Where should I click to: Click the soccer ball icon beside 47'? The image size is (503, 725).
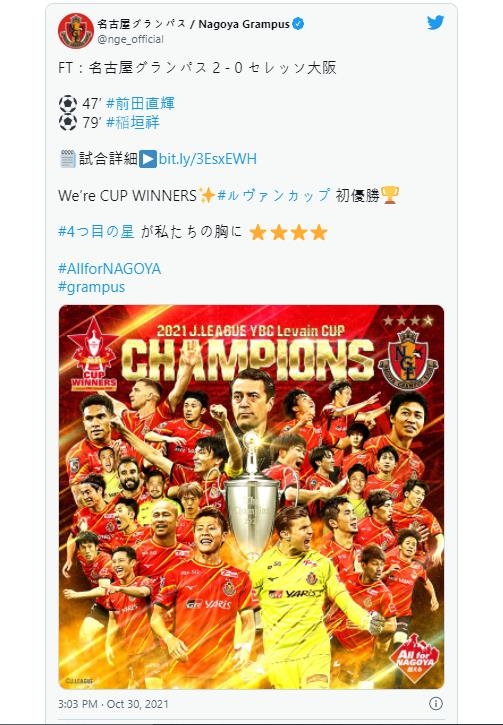(x=67, y=104)
